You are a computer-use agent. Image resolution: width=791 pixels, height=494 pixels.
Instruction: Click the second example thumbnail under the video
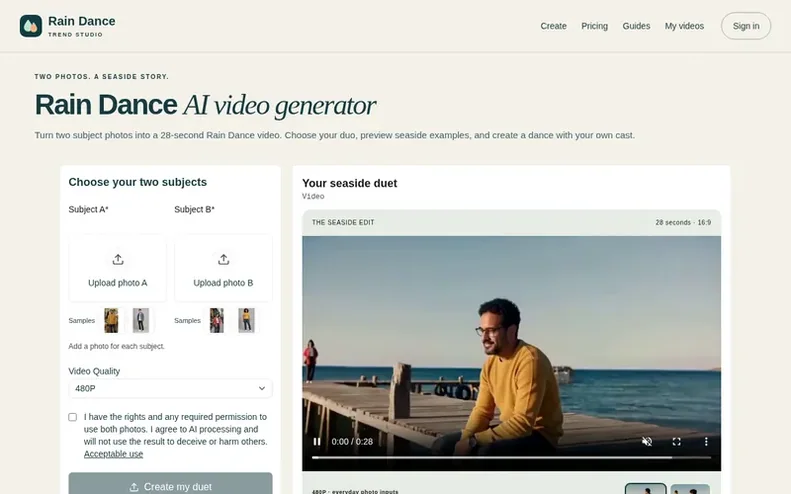click(x=690, y=489)
